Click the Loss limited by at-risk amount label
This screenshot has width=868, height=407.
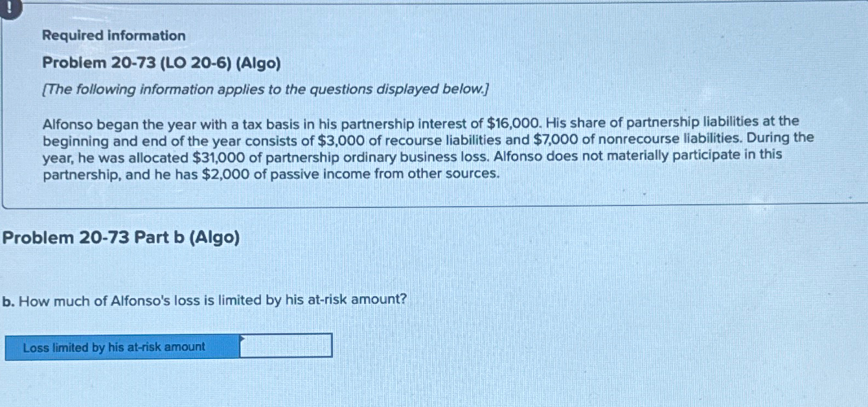pos(113,348)
